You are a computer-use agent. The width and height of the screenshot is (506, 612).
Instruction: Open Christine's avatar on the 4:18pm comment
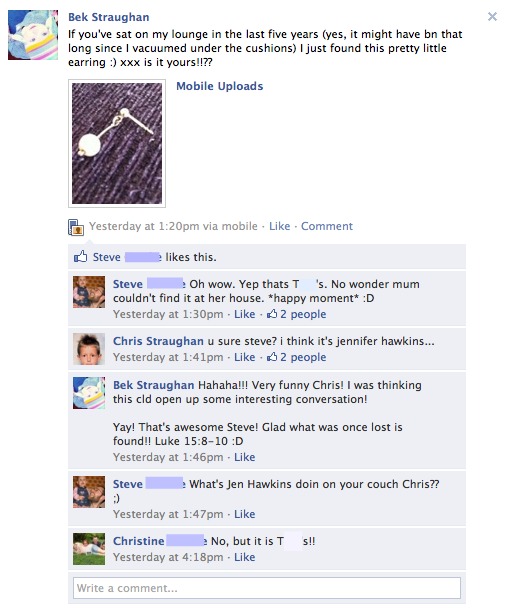pos(89,549)
